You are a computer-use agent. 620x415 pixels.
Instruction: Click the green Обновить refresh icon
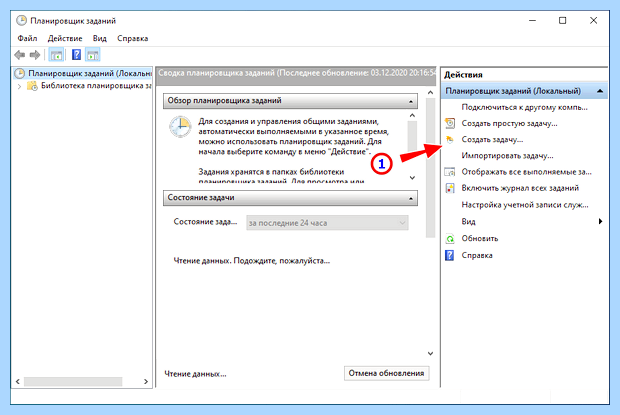point(450,239)
